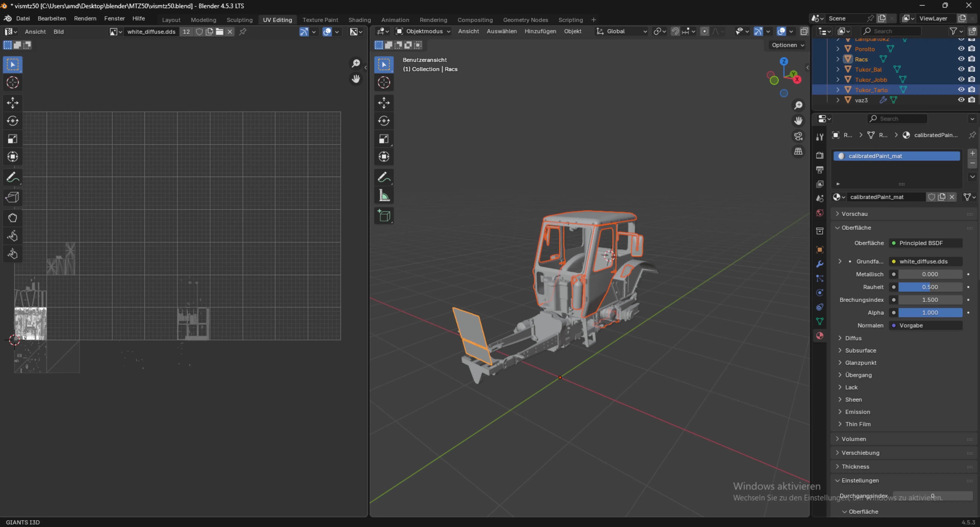Select the Measure tool in 3D viewport
This screenshot has width=980, height=527.
click(x=384, y=196)
